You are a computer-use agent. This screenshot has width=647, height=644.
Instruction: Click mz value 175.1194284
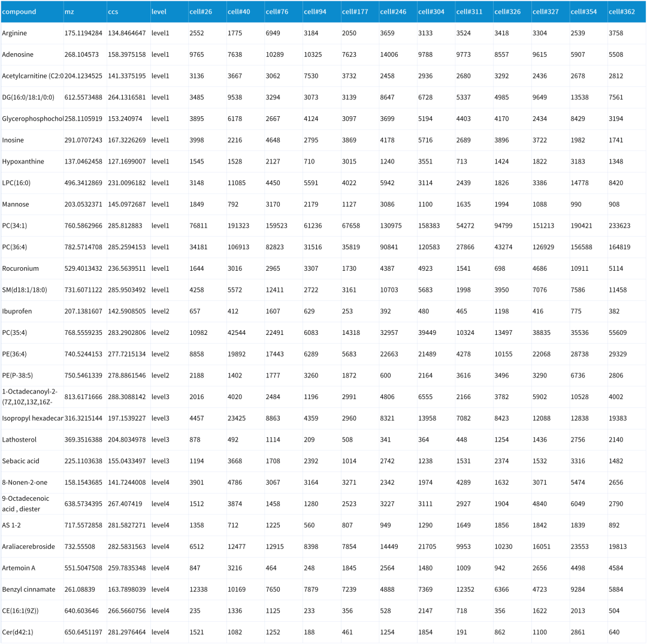point(83,33)
